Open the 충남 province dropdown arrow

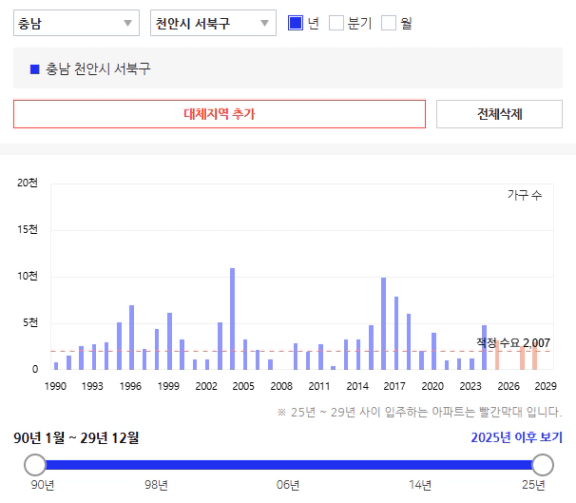[x=127, y=23]
